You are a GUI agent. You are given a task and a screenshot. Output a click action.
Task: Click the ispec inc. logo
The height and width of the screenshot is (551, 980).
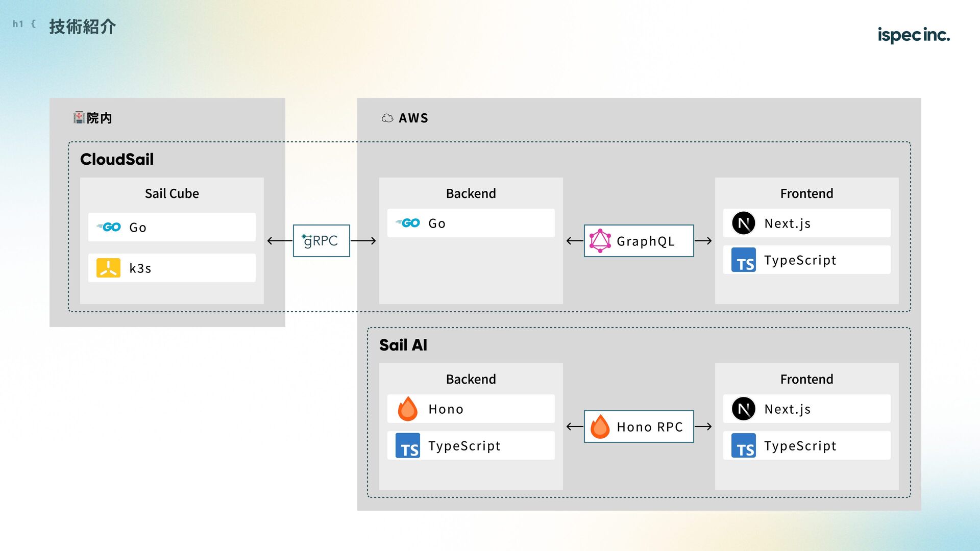(914, 35)
